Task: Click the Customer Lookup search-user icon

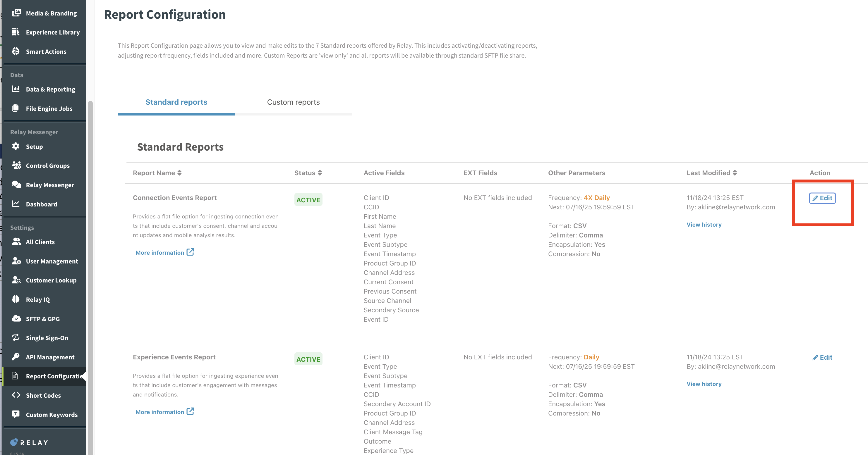Action: coord(16,280)
